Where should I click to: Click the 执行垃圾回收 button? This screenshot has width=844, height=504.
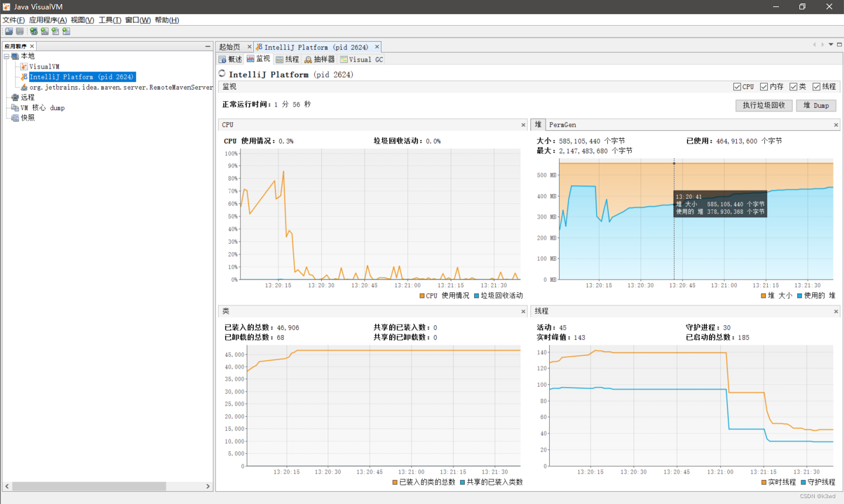764,105
